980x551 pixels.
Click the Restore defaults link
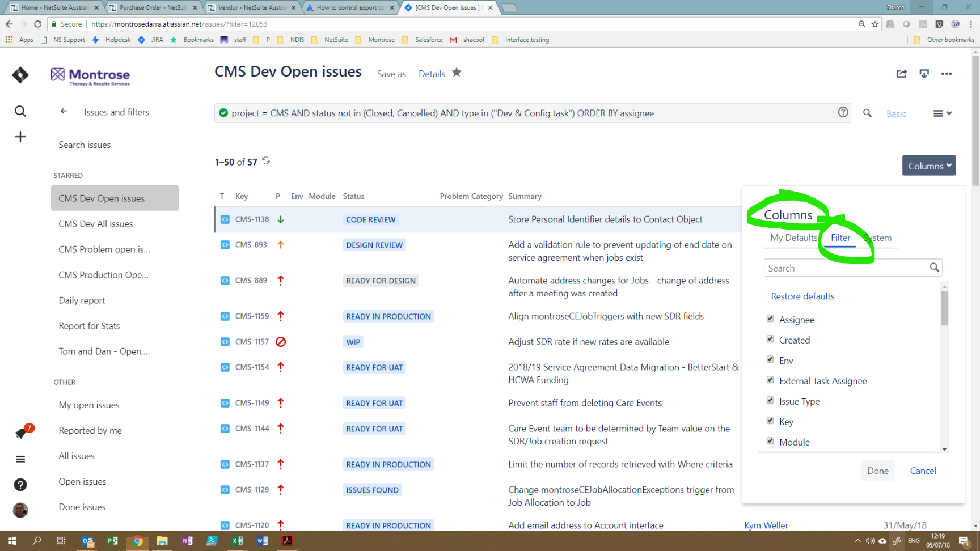802,296
